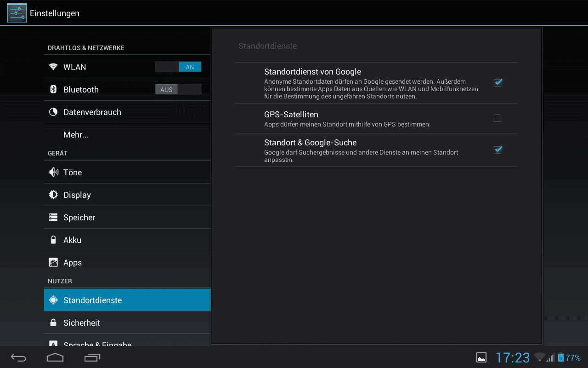Uncheck Standortdienst von Google checkbox
Image resolution: width=588 pixels, height=368 pixels.
click(x=498, y=83)
